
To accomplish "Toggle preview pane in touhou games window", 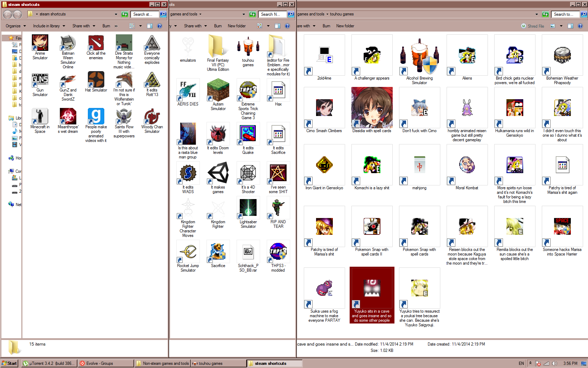I will 570,26.
